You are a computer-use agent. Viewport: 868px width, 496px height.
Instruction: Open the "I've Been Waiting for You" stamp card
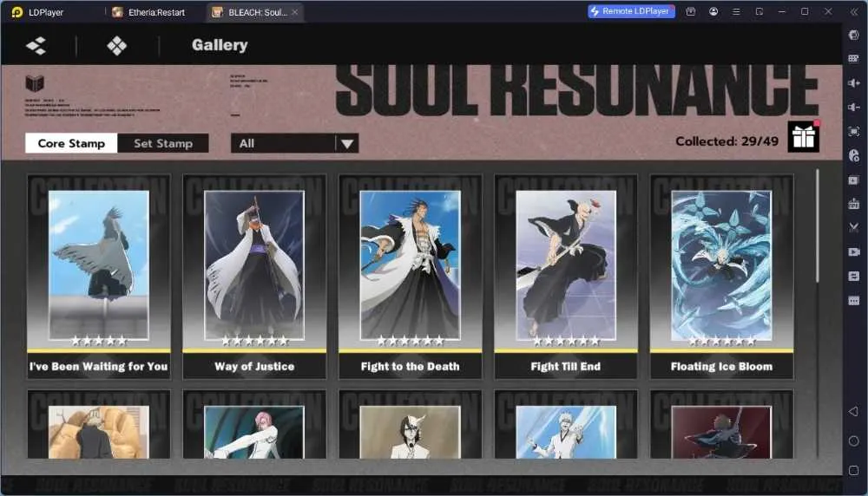[x=99, y=277]
